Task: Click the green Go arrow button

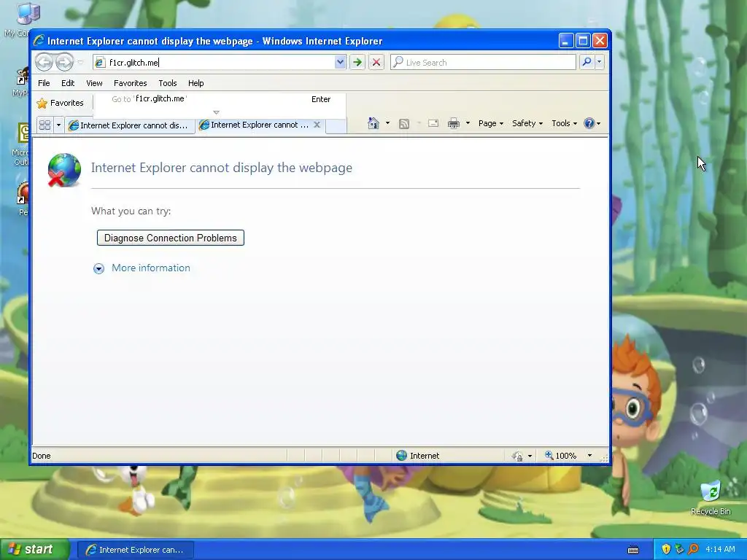Action: 357,63
